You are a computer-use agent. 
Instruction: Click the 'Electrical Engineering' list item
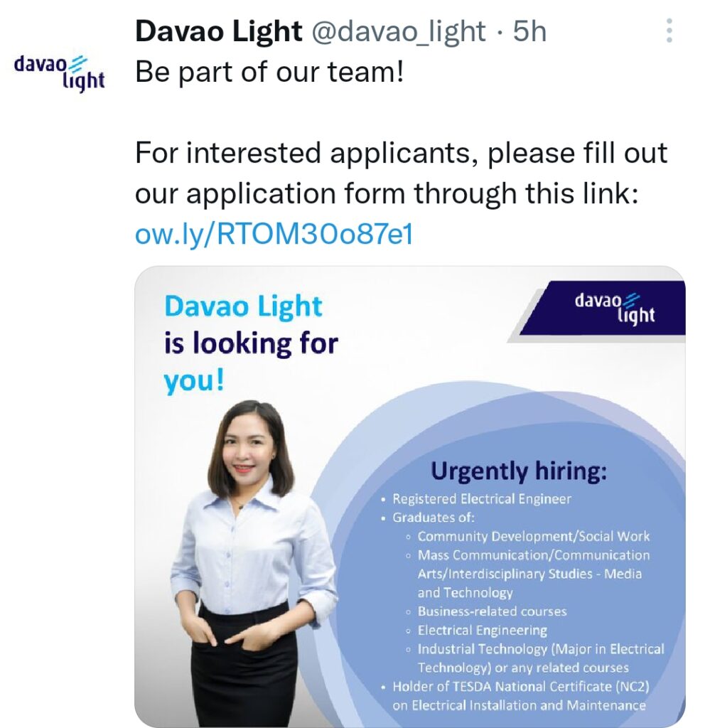[x=482, y=630]
